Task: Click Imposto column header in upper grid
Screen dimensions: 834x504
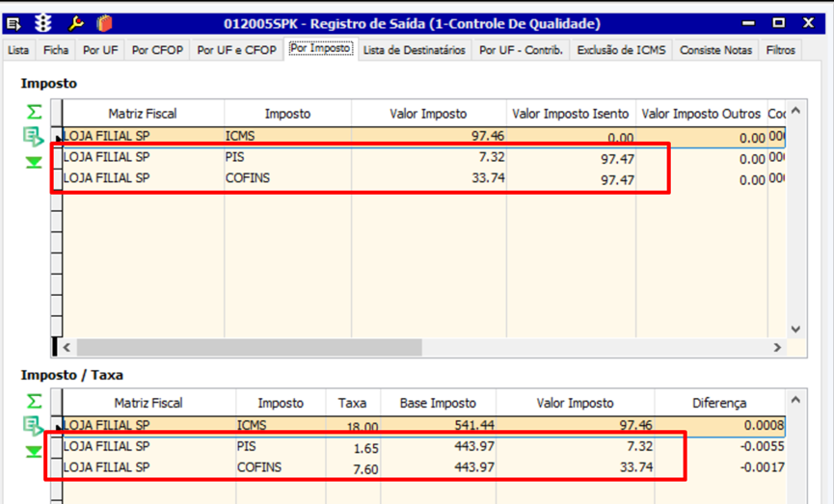Action: pos(287,114)
